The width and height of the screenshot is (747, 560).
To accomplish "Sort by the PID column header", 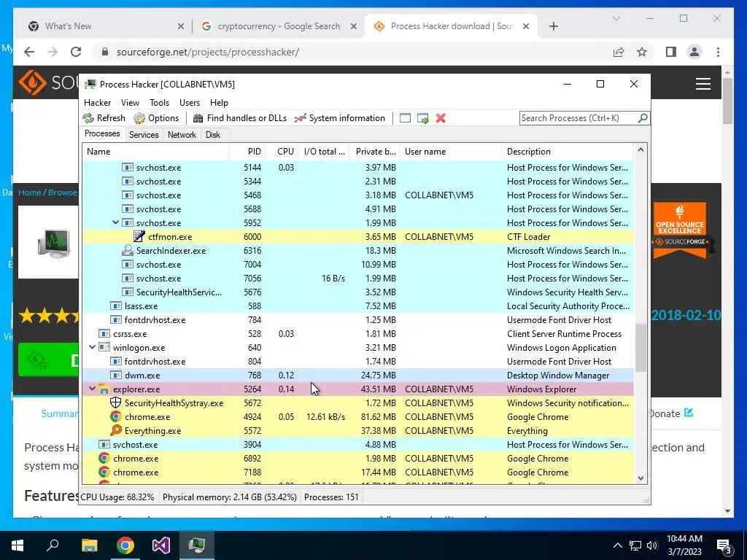I will coord(247,152).
